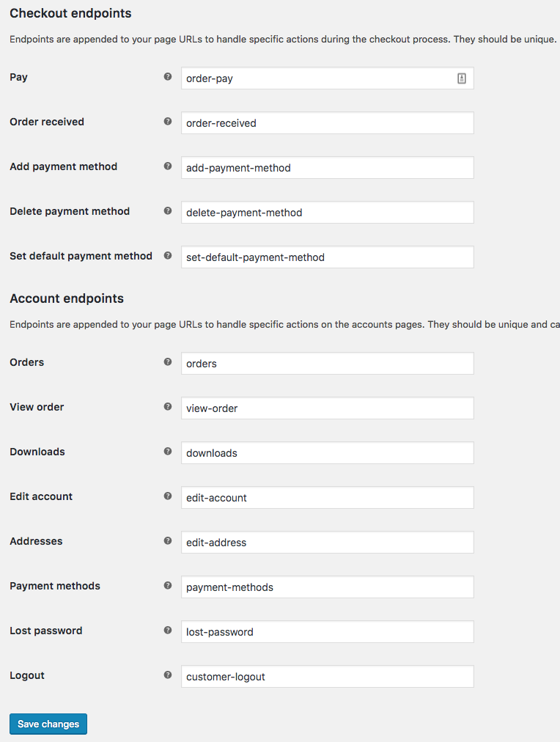560x742 pixels.
Task: Click the Save changes button
Action: coord(48,724)
